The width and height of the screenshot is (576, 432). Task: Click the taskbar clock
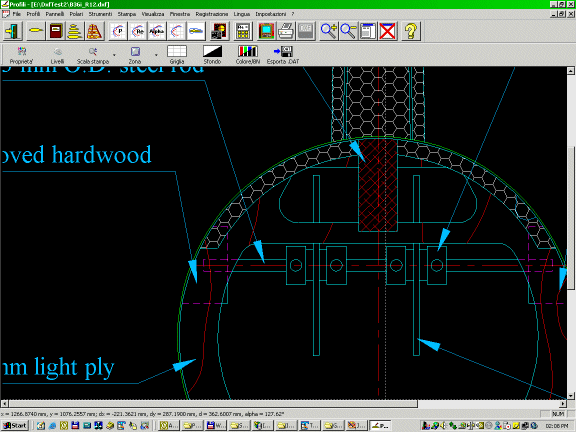pyautogui.click(x=557, y=426)
